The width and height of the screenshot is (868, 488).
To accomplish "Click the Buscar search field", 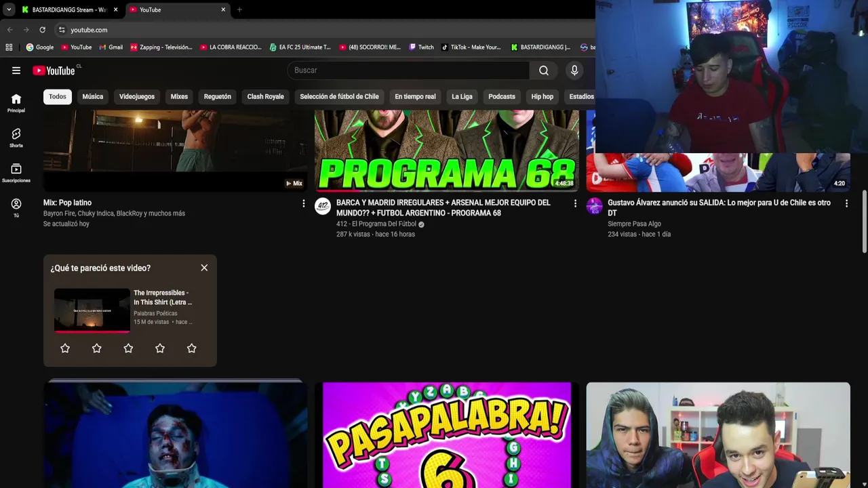I will pos(408,70).
